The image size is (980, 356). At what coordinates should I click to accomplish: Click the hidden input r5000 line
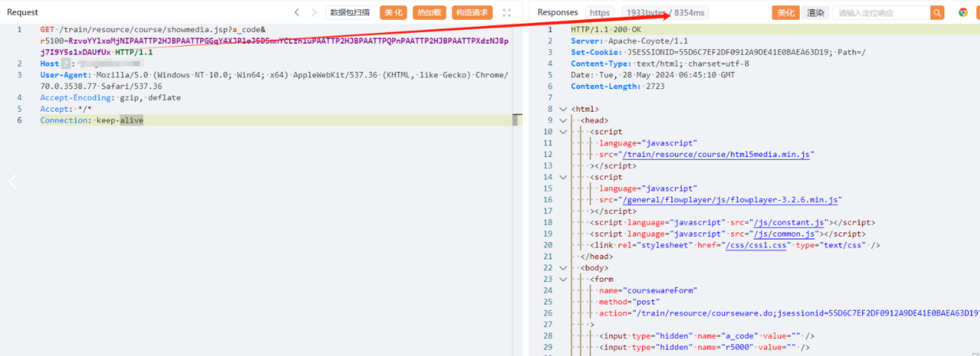[x=704, y=347]
